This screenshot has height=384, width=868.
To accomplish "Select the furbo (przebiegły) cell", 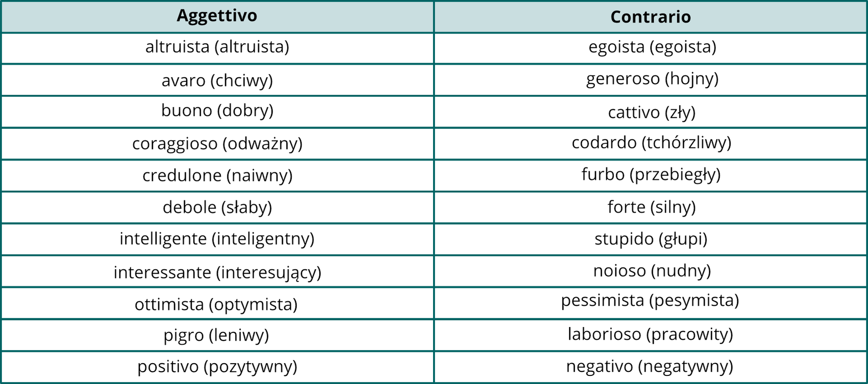I will tap(651, 175).
